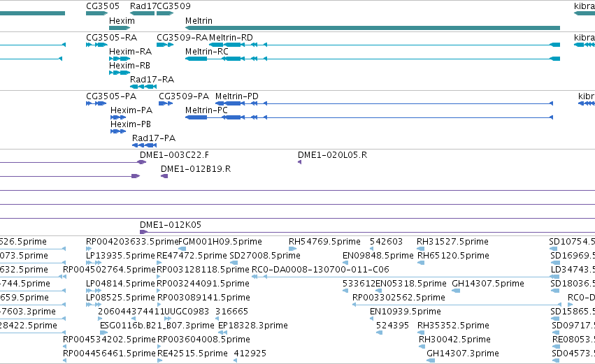
Task: Open the RP003128118.5prime EST label
Action: pyautogui.click(x=203, y=270)
